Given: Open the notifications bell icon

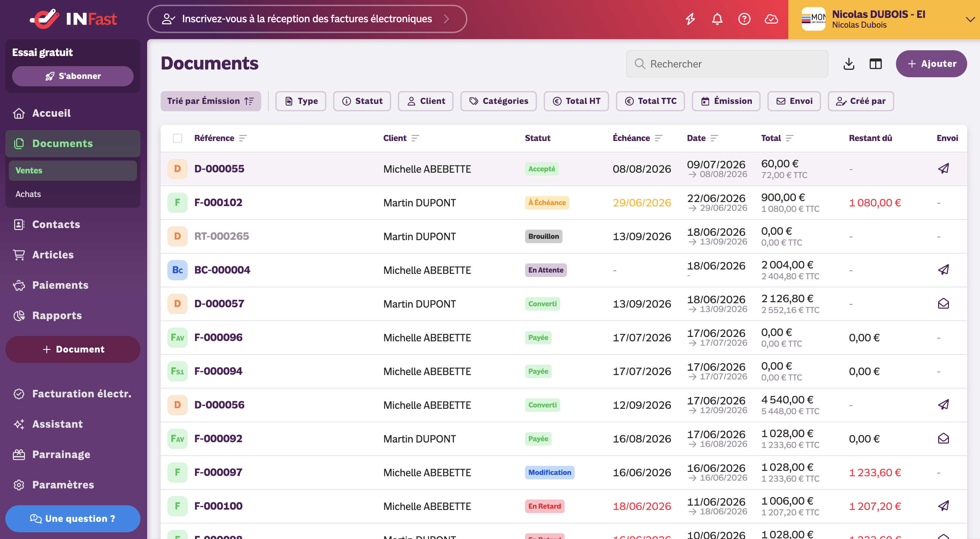Looking at the screenshot, I should click(x=717, y=19).
